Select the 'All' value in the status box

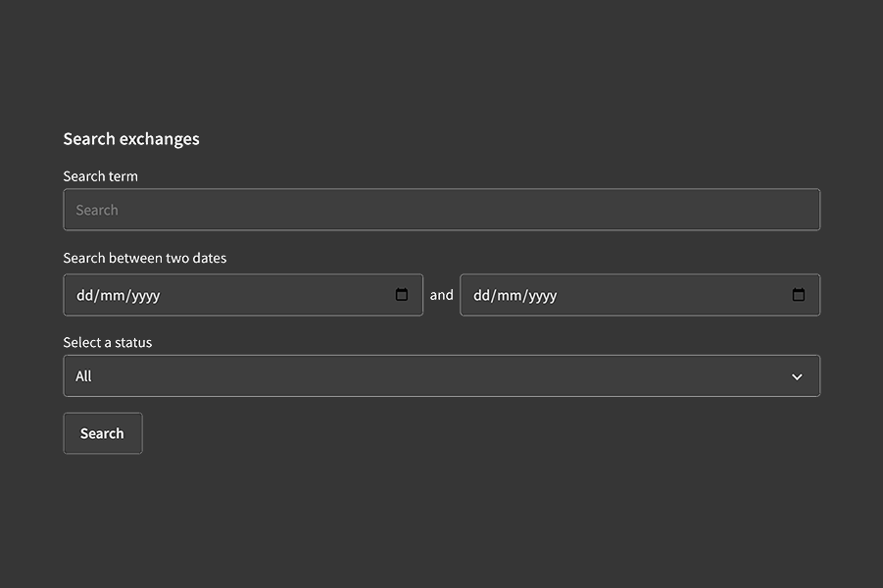pos(83,375)
